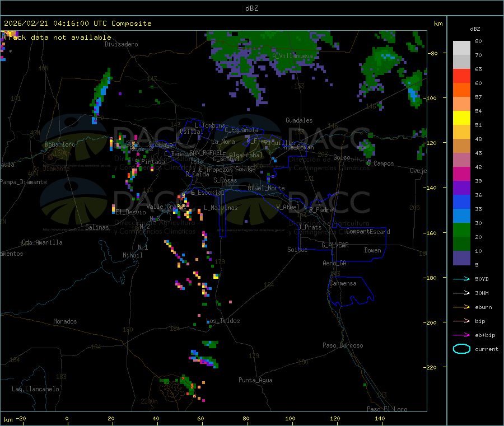The width and height of the screenshot is (504, 426).
Task: Click the eb+bip magenta arrow legend icon
Action: pyautogui.click(x=461, y=335)
